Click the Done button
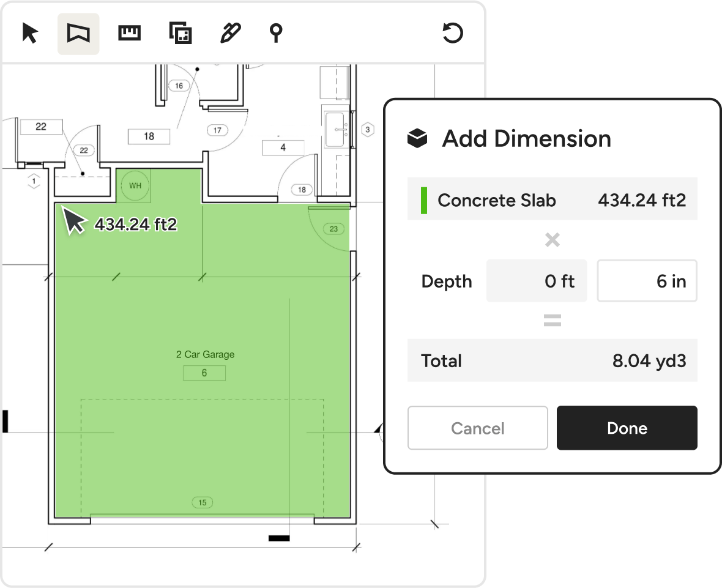This screenshot has height=588, width=722. tap(627, 428)
